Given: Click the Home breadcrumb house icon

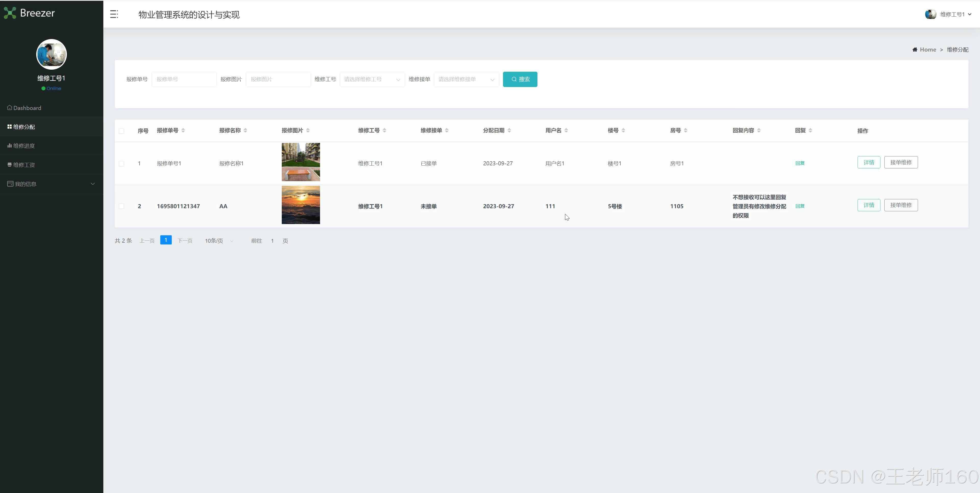Looking at the screenshot, I should (915, 50).
